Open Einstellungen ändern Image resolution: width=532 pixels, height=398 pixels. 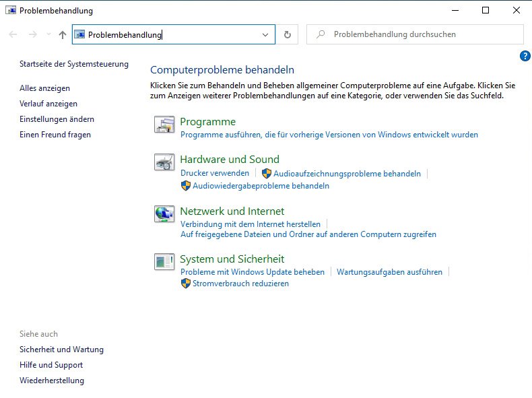pyautogui.click(x=57, y=119)
